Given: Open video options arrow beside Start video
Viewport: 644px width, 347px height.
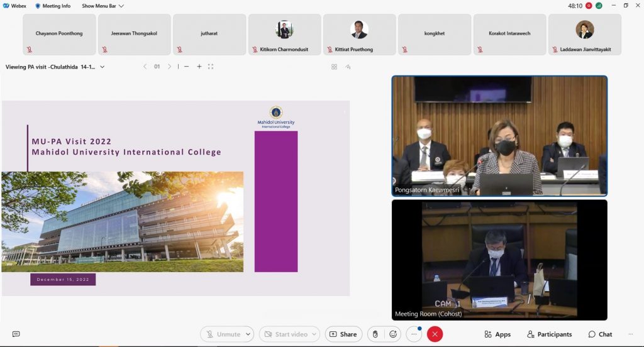Looking at the screenshot, I should click(314, 334).
